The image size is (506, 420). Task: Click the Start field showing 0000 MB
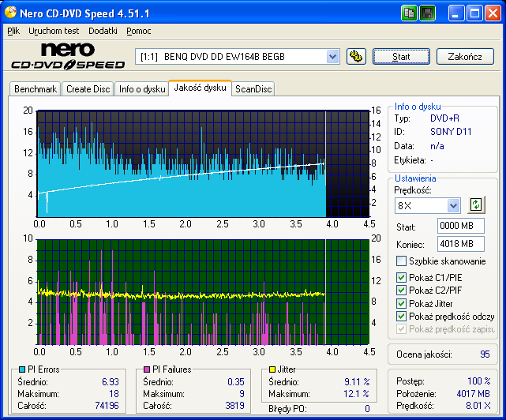point(461,226)
